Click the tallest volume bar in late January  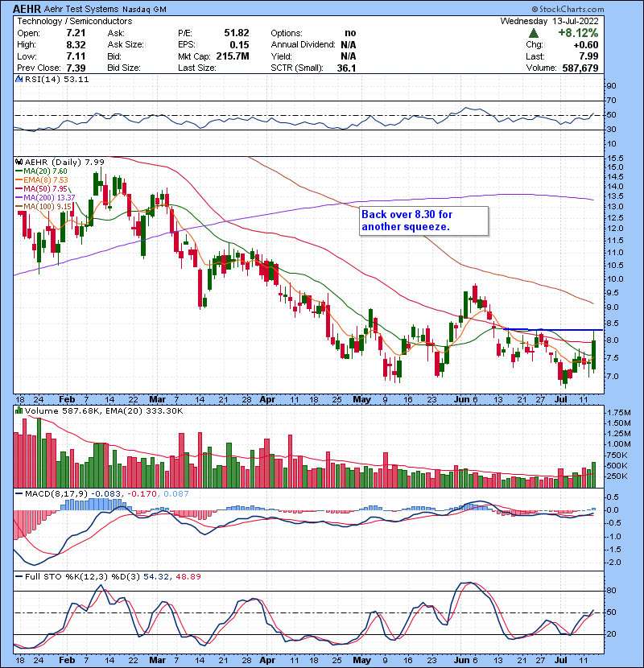click(x=39, y=453)
